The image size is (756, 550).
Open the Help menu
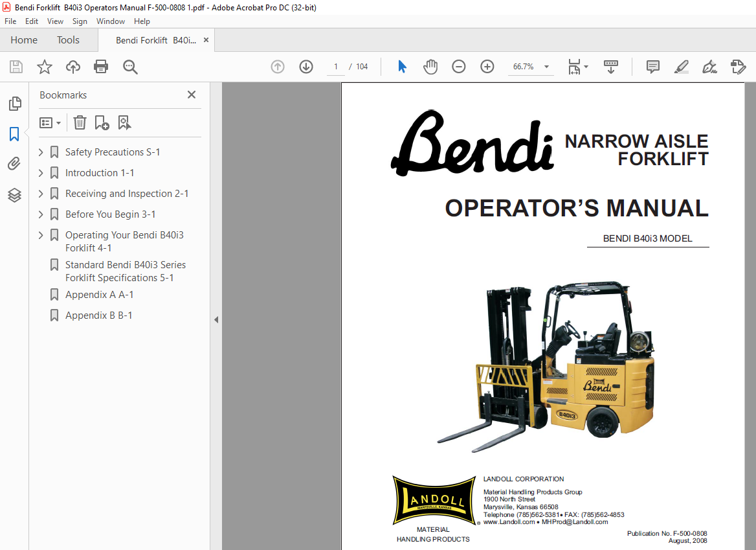coord(142,21)
